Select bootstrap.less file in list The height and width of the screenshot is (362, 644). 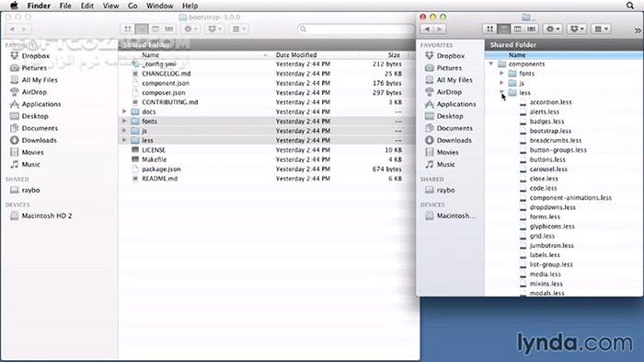(550, 131)
